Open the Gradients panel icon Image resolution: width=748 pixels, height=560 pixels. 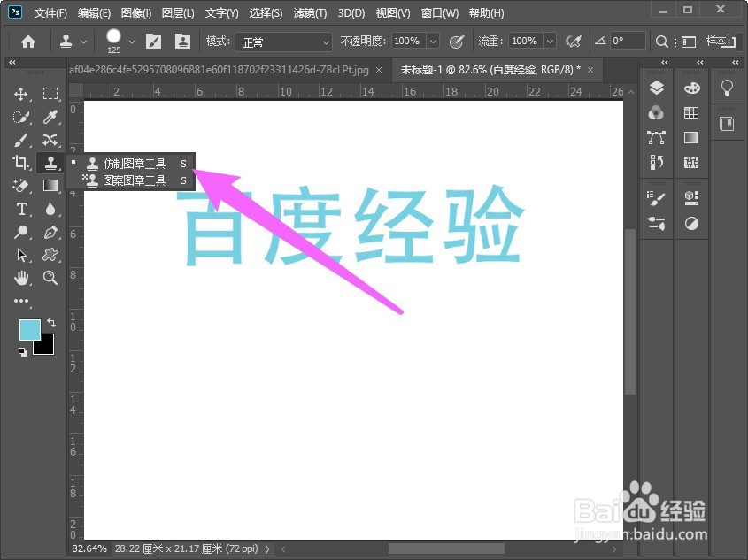click(x=691, y=138)
